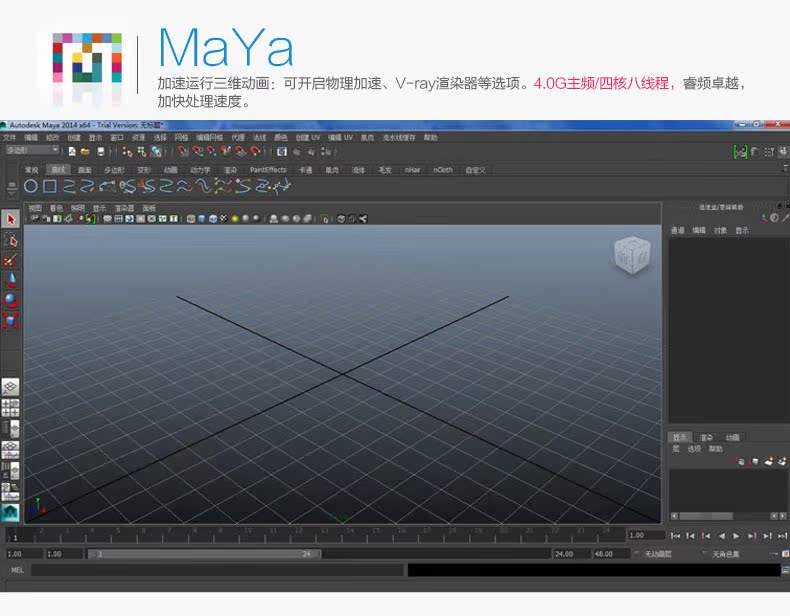The image size is (790, 616).
Task: Click play backwards button
Action: click(x=721, y=536)
